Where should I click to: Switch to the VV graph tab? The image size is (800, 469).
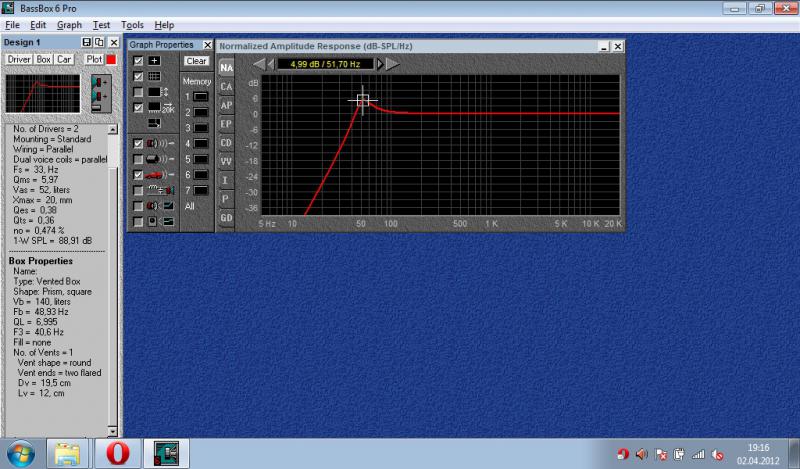(x=226, y=162)
